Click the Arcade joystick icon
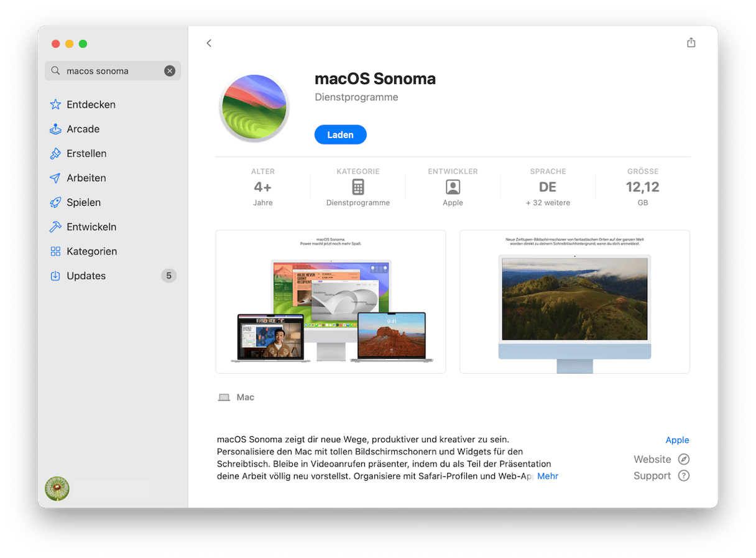Image resolution: width=756 pixels, height=558 pixels. [55, 129]
